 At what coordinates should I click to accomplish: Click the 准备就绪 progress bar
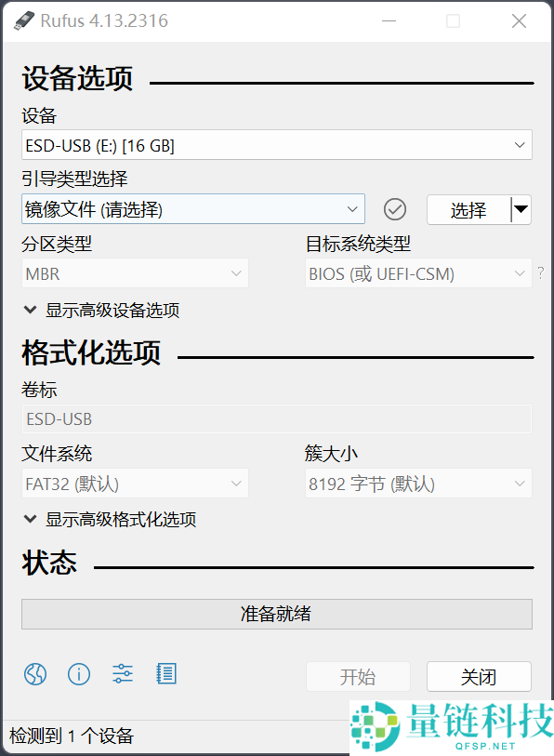(276, 614)
